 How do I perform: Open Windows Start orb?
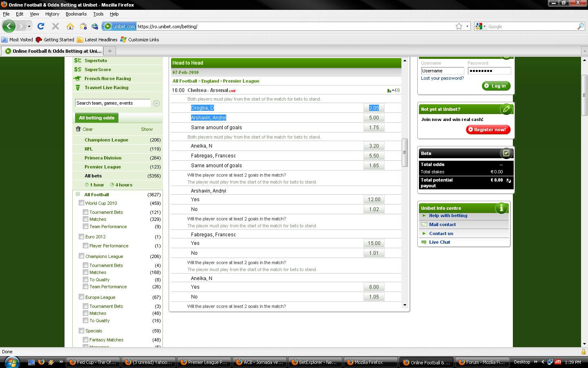coord(11,362)
